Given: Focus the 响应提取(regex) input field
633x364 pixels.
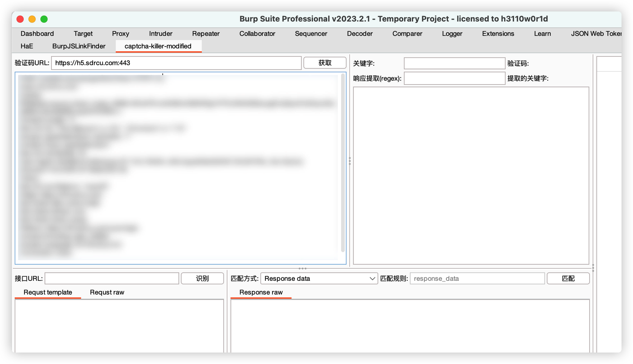Looking at the screenshot, I should (x=454, y=78).
